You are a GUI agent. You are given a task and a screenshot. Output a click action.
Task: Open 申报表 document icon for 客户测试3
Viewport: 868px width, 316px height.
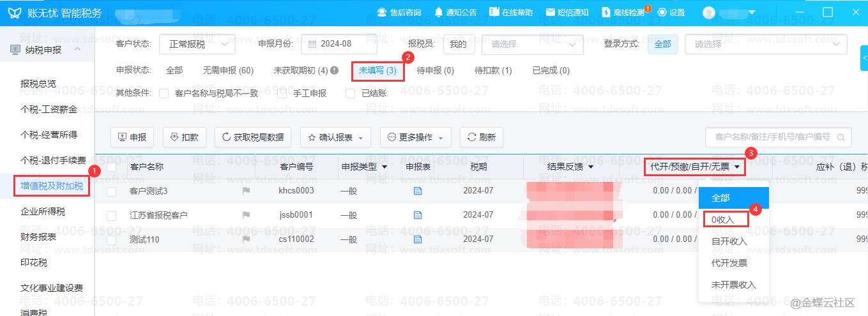point(418,191)
